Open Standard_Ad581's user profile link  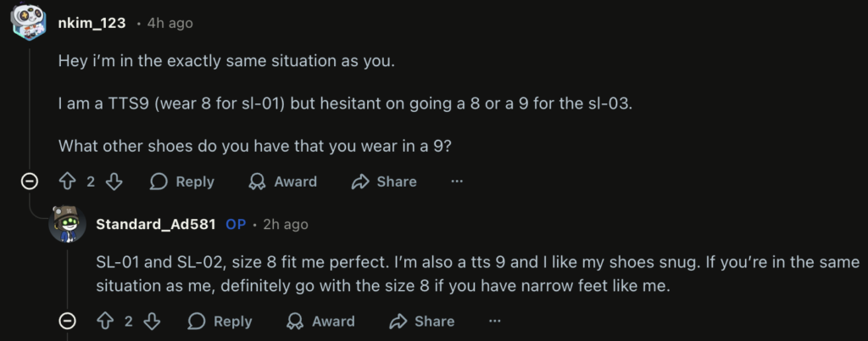click(155, 225)
